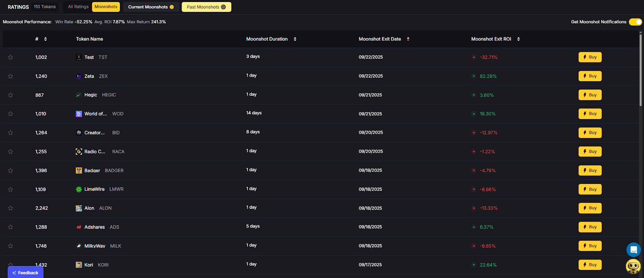Viewport: 644px width, 278px height.
Task: Click the LimeWire green logo
Action: tap(79, 189)
